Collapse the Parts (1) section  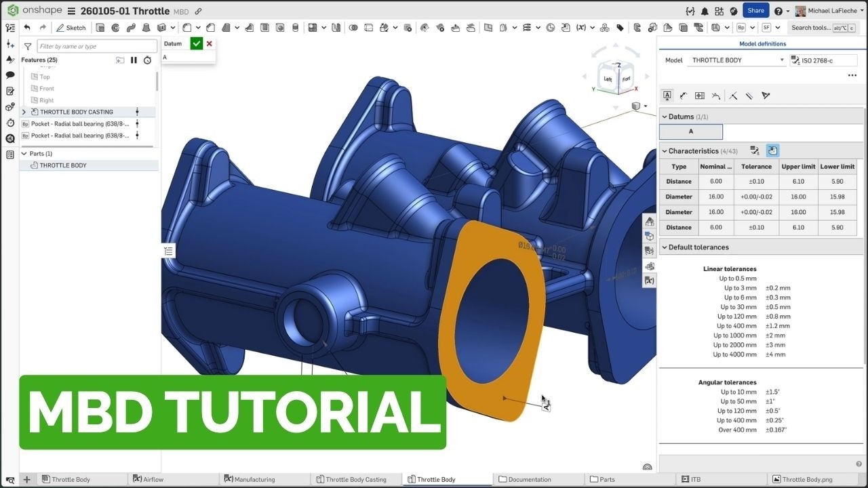tap(24, 154)
